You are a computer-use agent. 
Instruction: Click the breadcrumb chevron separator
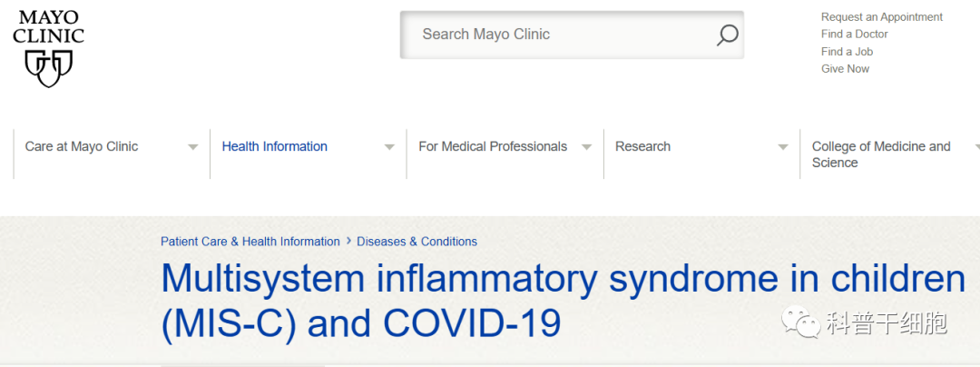[x=348, y=242]
